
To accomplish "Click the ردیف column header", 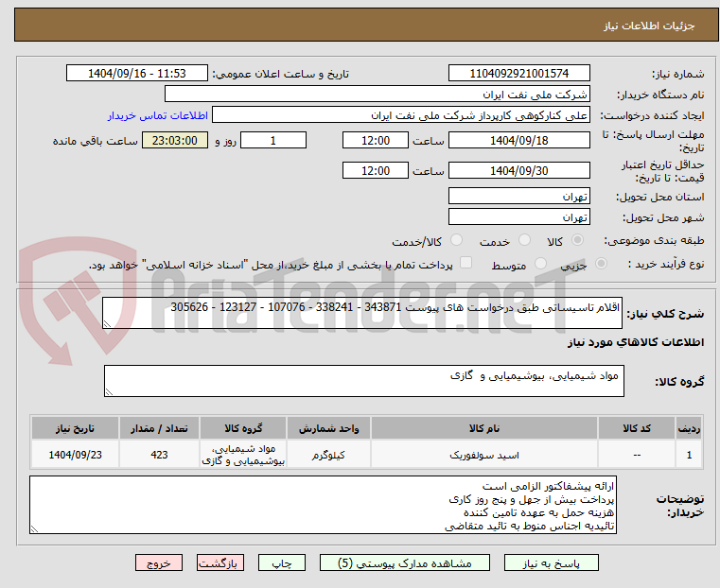I will click(689, 428).
